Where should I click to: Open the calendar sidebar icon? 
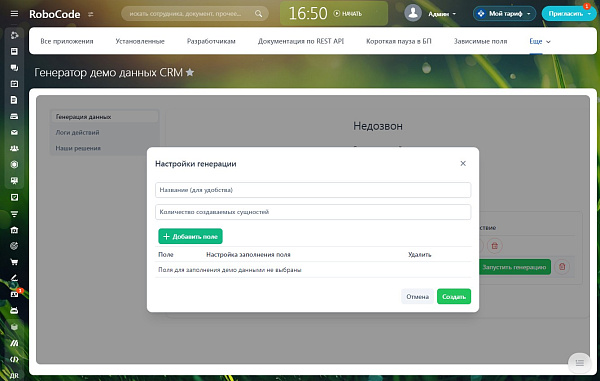[x=14, y=84]
